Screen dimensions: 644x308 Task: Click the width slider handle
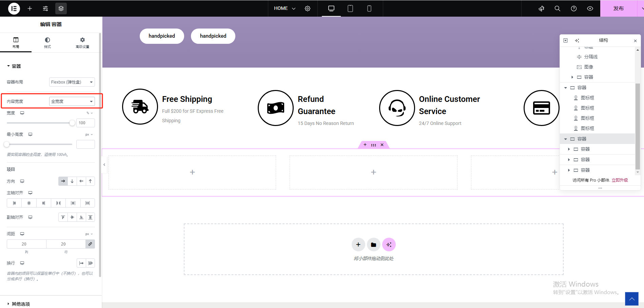click(x=72, y=123)
